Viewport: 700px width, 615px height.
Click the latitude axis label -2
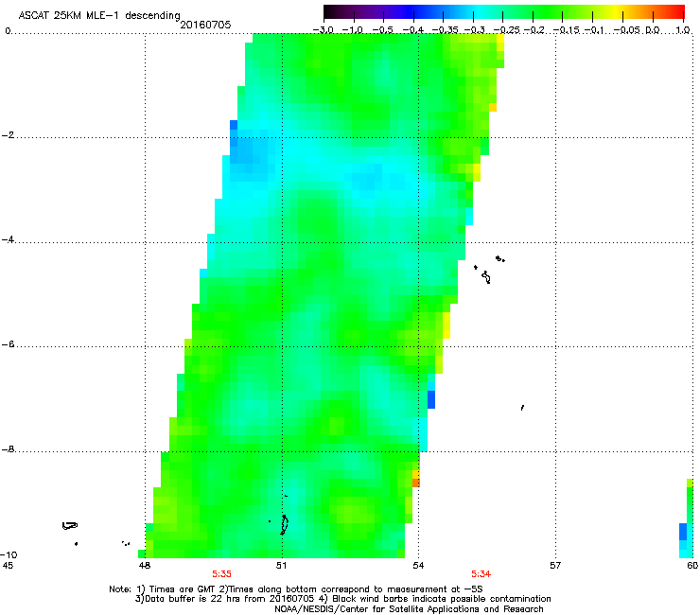click(x=8, y=135)
